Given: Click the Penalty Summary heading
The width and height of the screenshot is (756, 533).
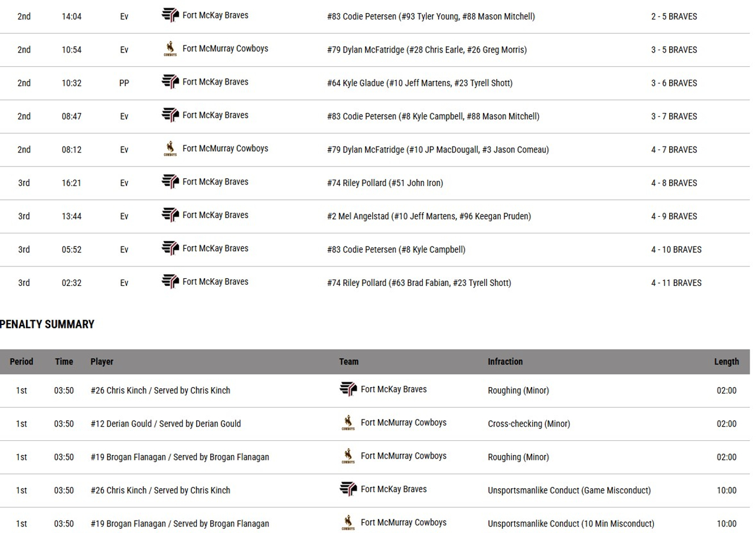Looking at the screenshot, I should pyautogui.click(x=47, y=324).
